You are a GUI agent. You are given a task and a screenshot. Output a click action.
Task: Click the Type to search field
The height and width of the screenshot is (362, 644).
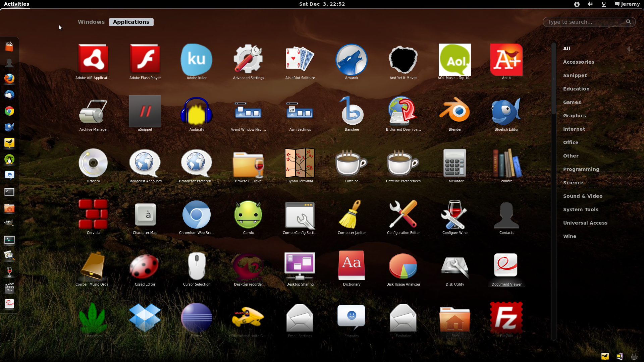point(585,22)
